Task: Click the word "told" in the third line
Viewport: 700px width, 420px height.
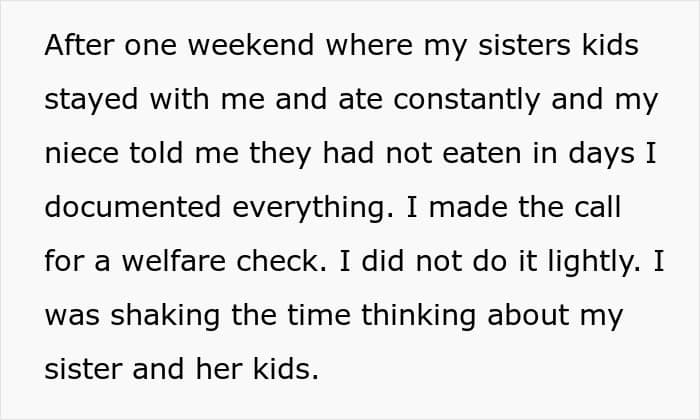Action: (153, 155)
